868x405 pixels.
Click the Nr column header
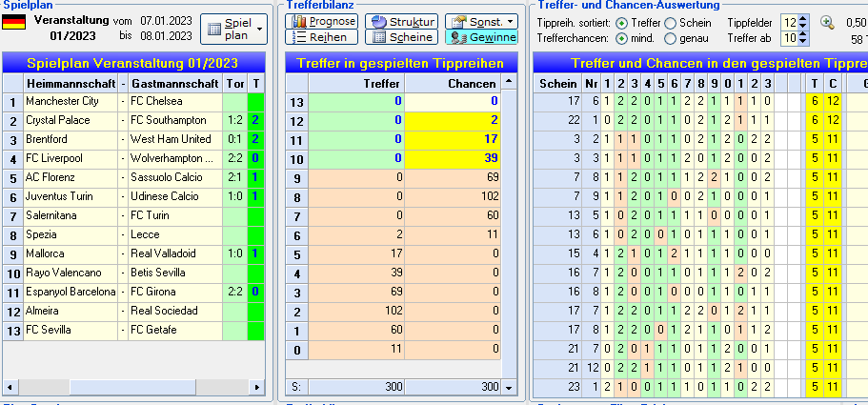591,84
